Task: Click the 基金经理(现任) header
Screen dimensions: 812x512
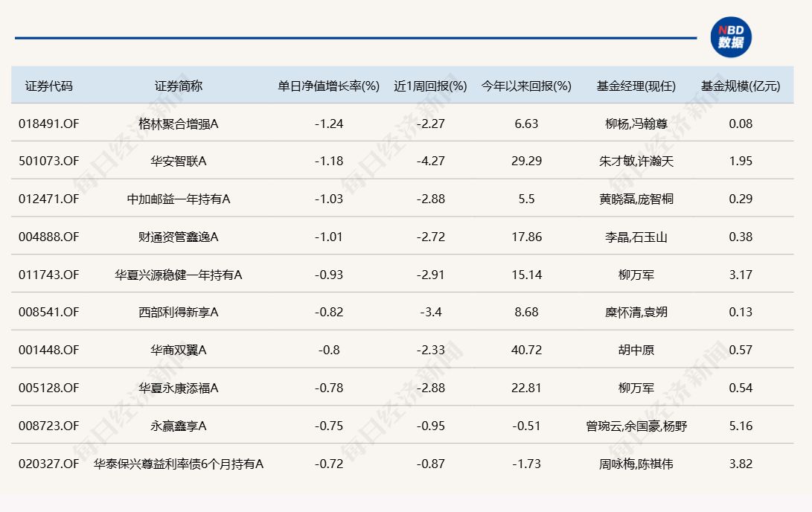Action: pos(636,86)
